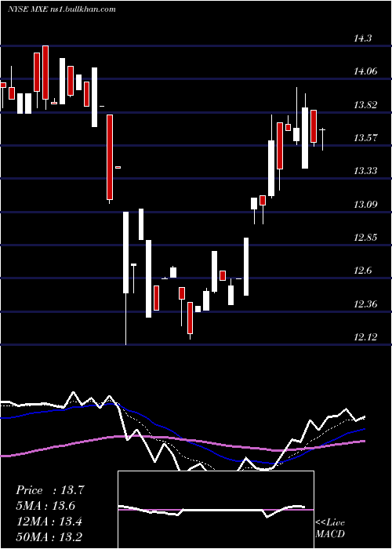
Task: Click the 50MA : 13.2 readout
Action: click(x=49, y=537)
